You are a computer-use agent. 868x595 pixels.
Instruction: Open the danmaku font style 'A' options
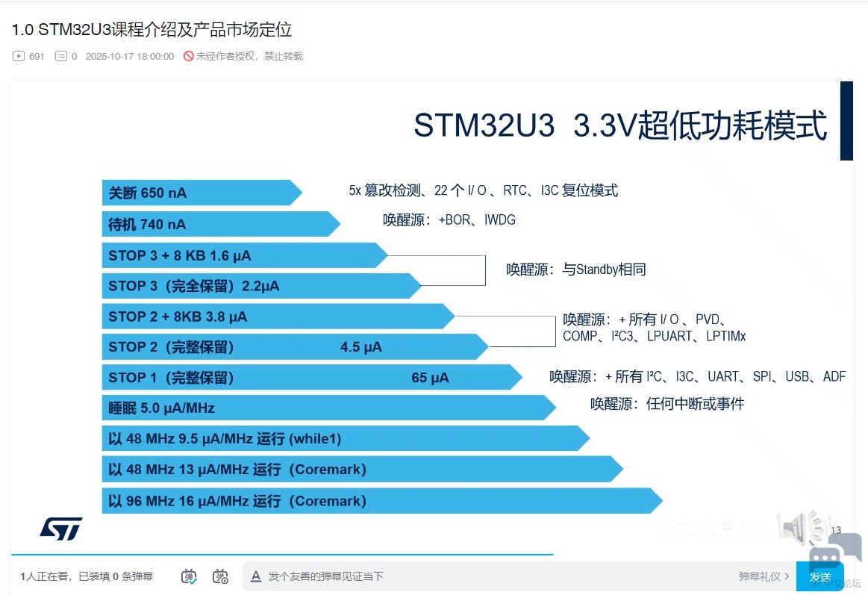(256, 576)
